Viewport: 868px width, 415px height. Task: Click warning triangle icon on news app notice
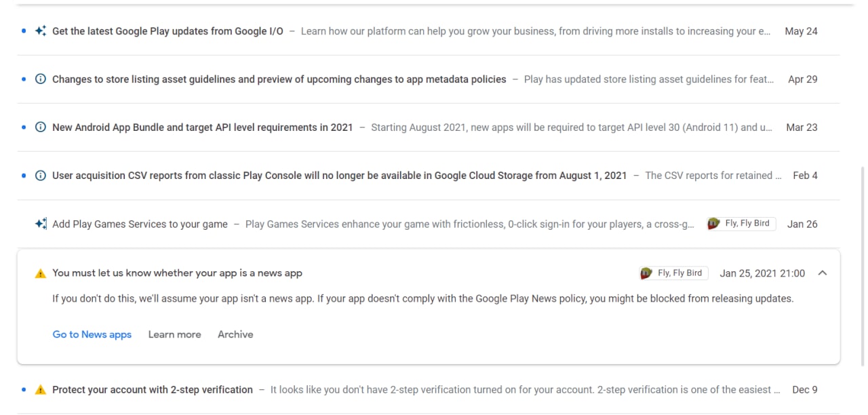tap(41, 273)
